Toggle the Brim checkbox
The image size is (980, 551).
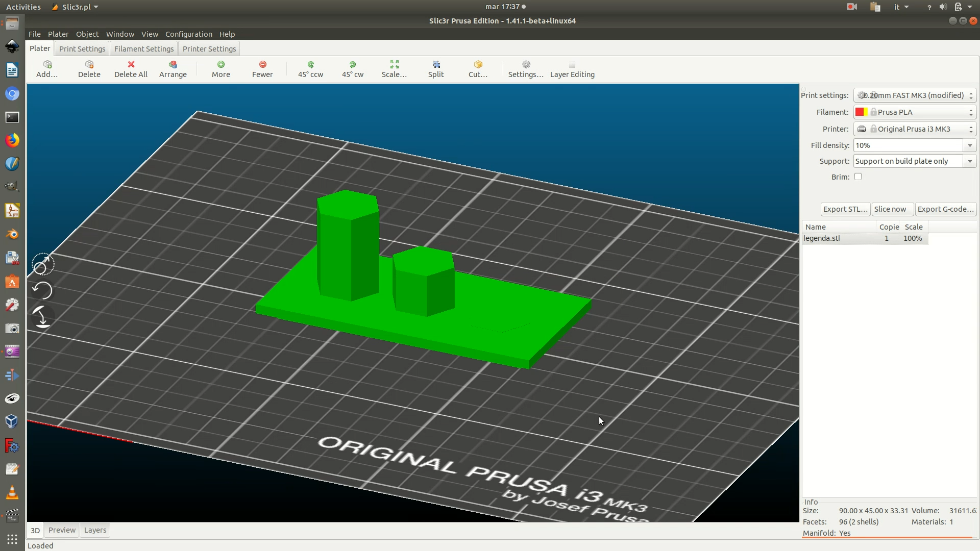click(858, 177)
